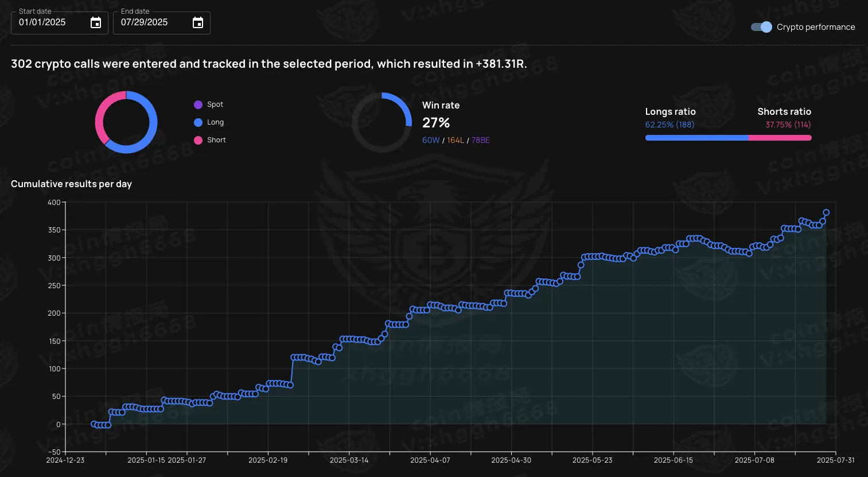
Task: Click the pink Shorts portion of ratio bar
Action: [780, 138]
